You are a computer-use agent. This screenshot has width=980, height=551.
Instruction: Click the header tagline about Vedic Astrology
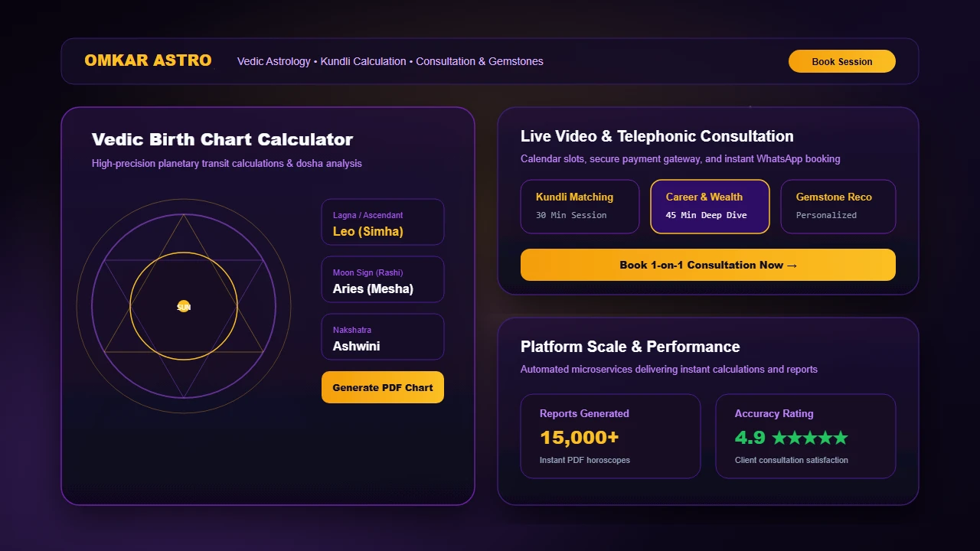(390, 61)
